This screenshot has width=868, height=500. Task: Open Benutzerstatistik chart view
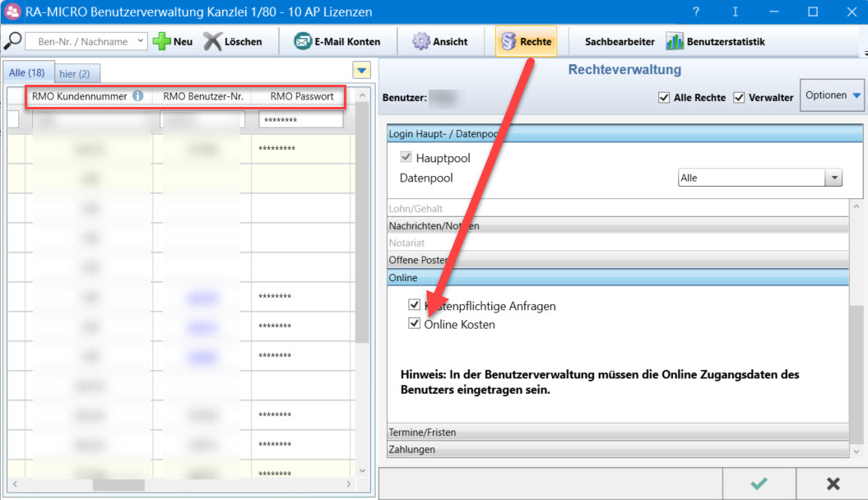tap(716, 41)
